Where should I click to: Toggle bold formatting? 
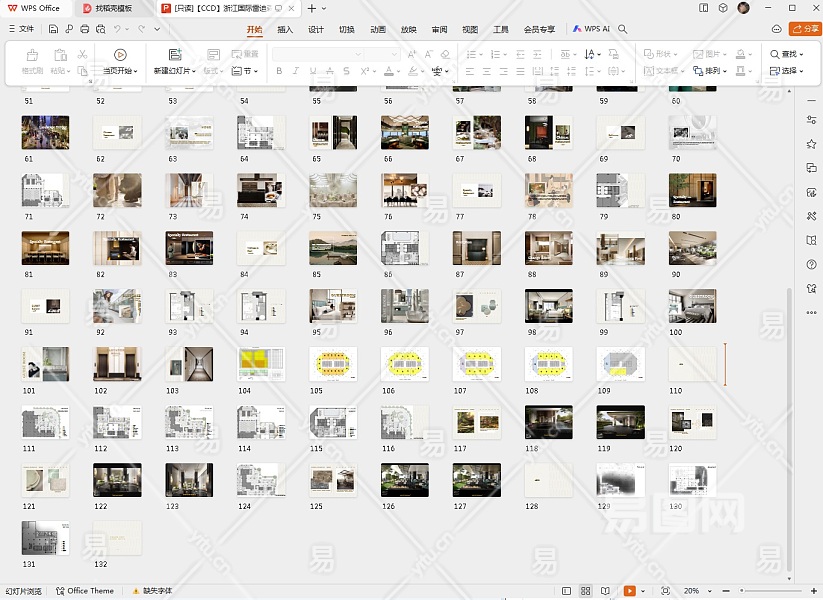click(x=279, y=71)
